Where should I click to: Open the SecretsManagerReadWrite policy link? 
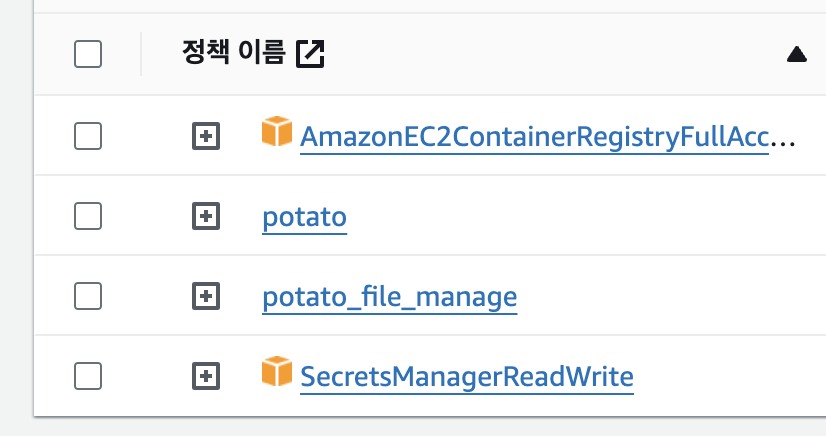467,377
